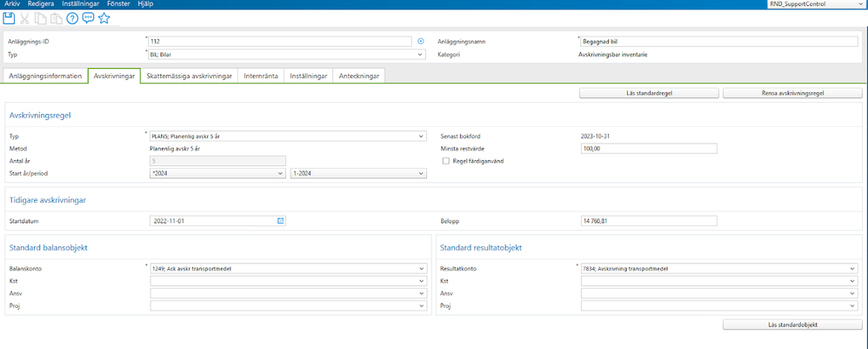Image resolution: width=868 pixels, height=349 pixels.
Task: Click circular icon beside Anläggnings-ID field
Action: pyautogui.click(x=421, y=41)
